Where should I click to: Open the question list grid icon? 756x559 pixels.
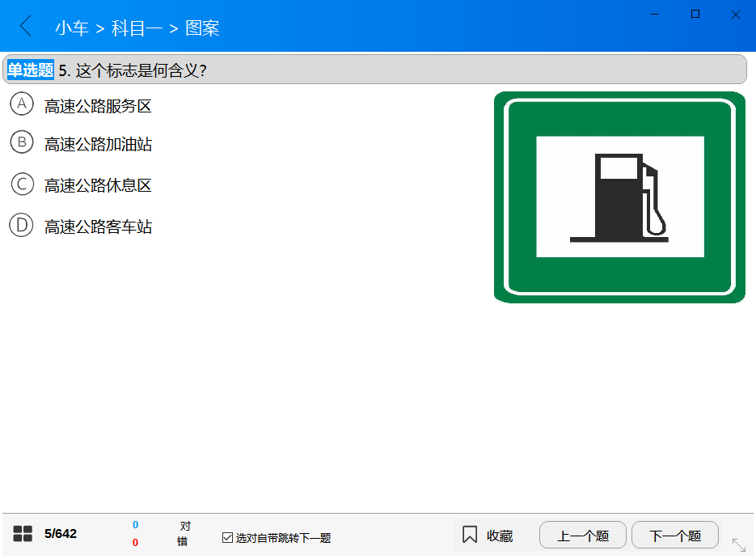pos(23,534)
